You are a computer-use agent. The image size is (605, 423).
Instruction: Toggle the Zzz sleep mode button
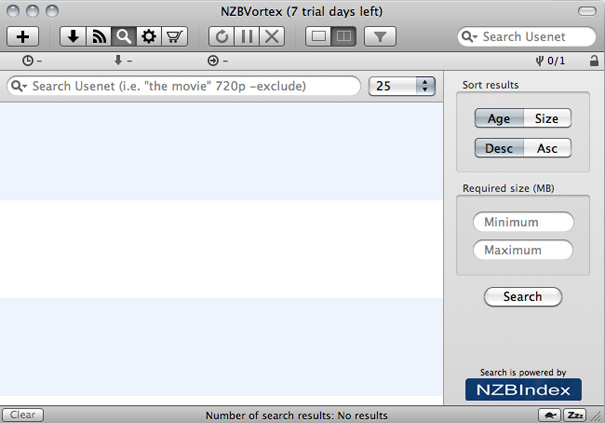[575, 415]
